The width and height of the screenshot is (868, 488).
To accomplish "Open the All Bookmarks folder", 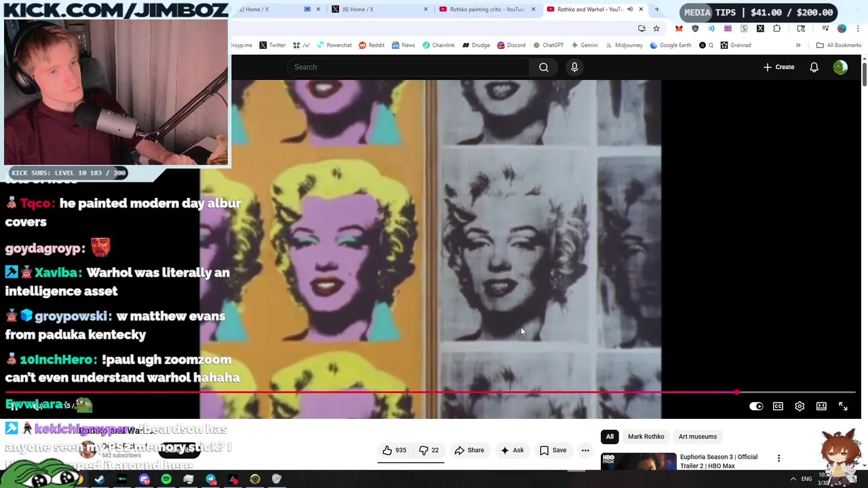I will [839, 45].
